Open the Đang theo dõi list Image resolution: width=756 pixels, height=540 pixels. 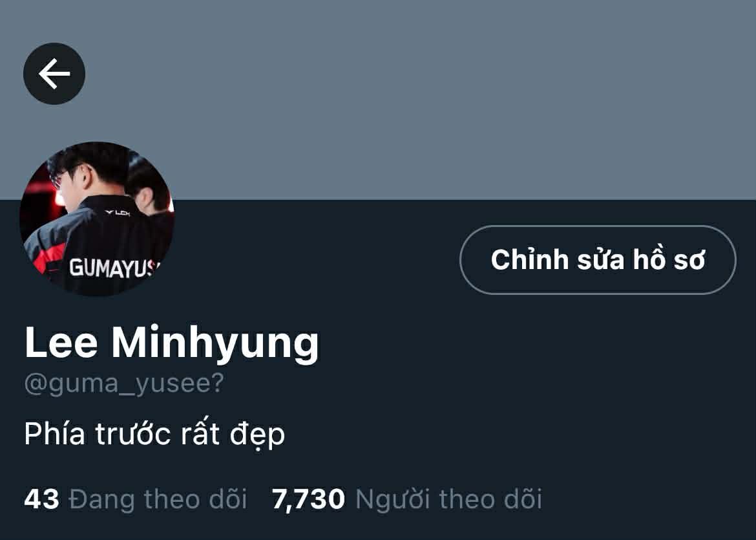pos(158,499)
